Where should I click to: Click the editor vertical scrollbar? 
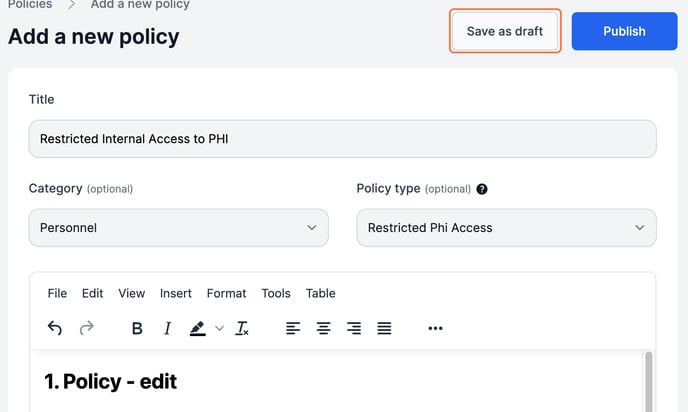(x=649, y=381)
